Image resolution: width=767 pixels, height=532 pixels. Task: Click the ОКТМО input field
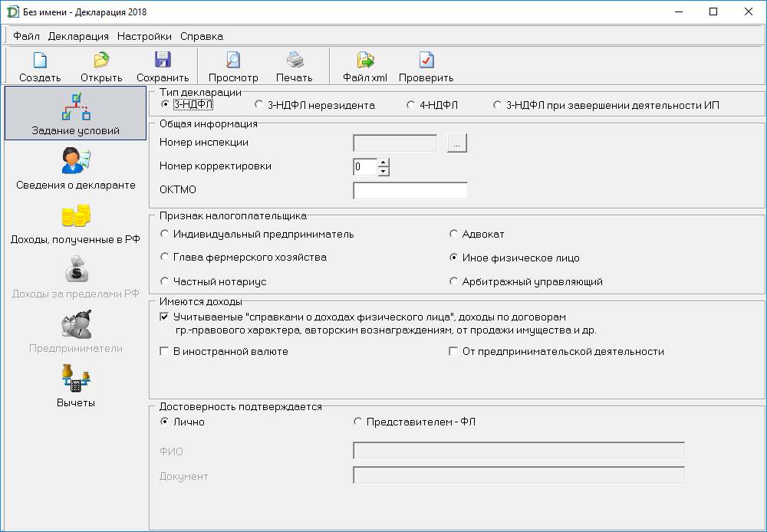410,190
